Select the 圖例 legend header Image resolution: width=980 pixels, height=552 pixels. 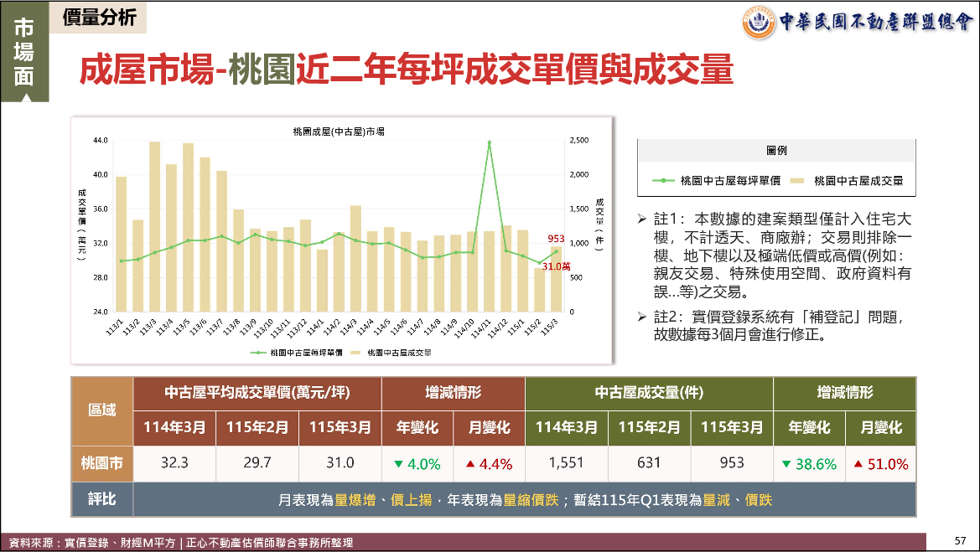776,151
